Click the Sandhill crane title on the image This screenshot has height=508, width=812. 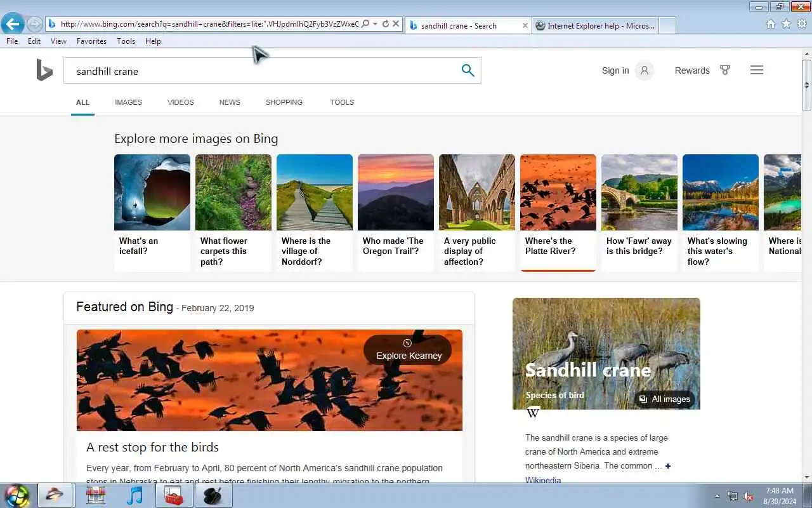(588, 370)
